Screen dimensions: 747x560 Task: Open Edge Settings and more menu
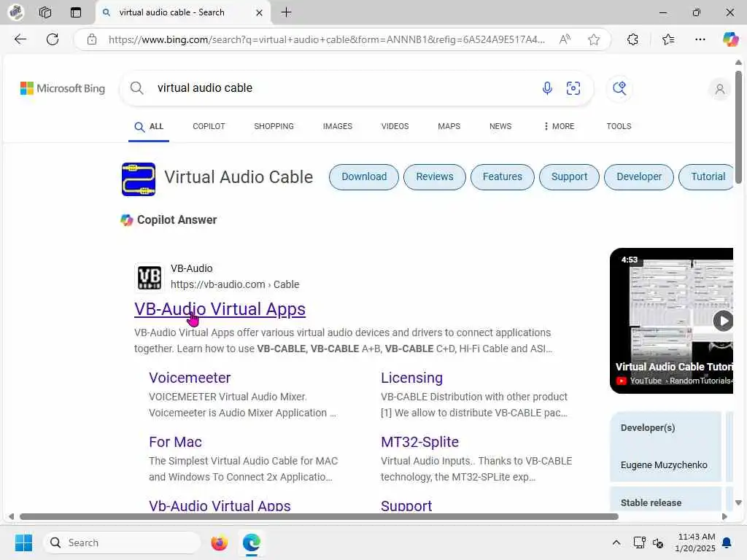click(700, 39)
